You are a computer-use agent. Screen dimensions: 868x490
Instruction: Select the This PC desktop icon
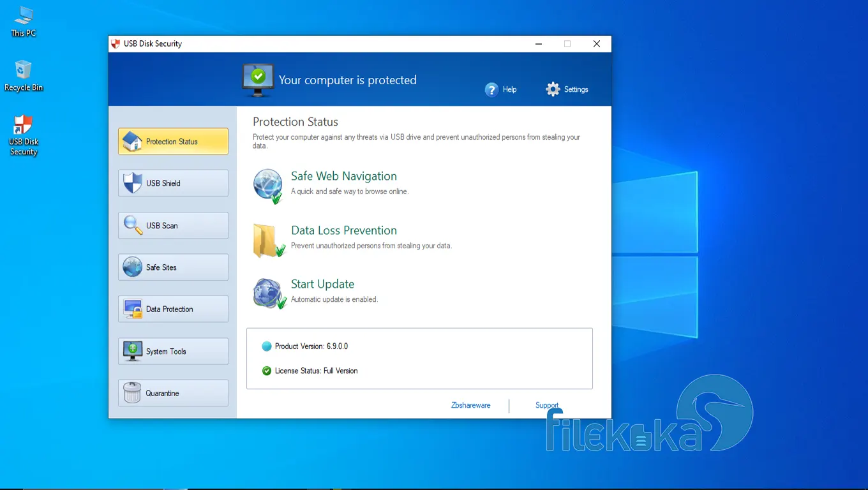point(24,21)
